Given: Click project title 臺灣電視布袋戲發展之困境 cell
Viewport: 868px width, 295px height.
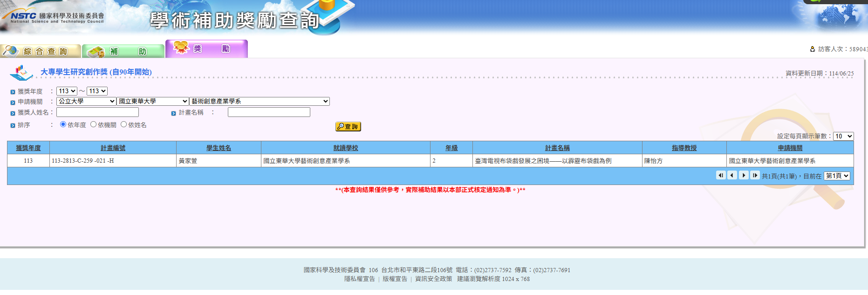Looking at the screenshot, I should click(557, 161).
